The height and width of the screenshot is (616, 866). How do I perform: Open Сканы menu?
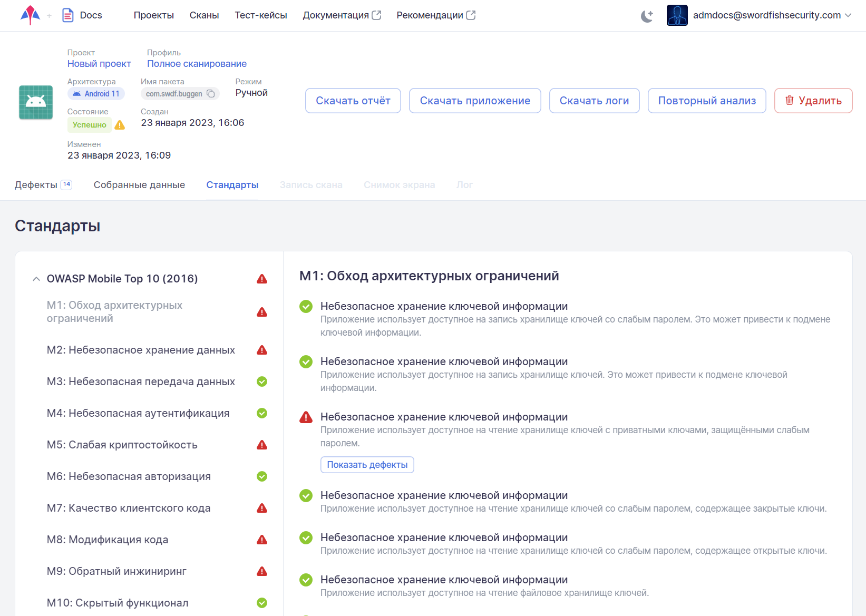click(x=205, y=15)
